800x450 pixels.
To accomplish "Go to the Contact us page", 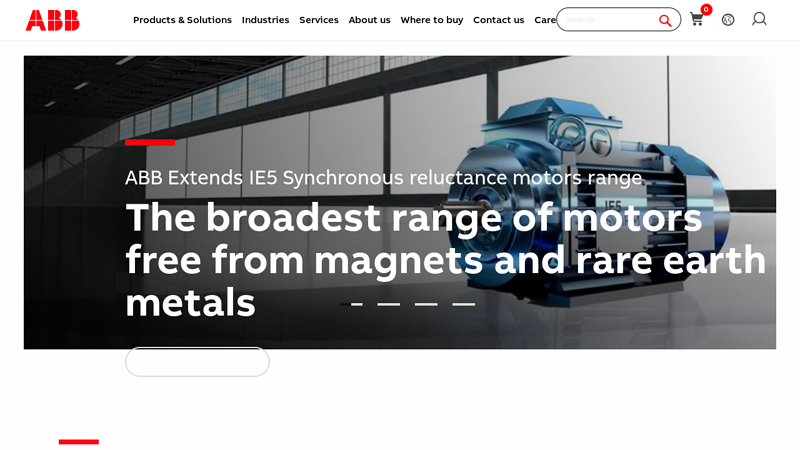I will point(498,20).
